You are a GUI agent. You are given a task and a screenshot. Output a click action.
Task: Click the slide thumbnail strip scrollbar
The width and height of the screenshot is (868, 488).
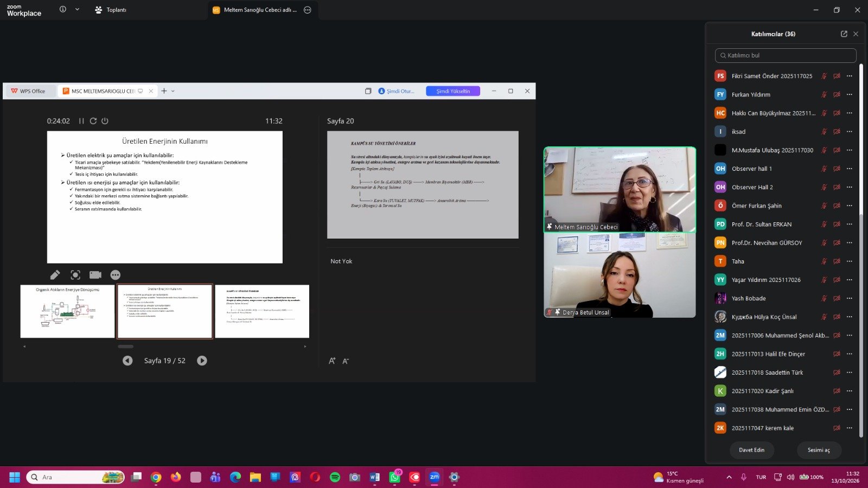125,346
